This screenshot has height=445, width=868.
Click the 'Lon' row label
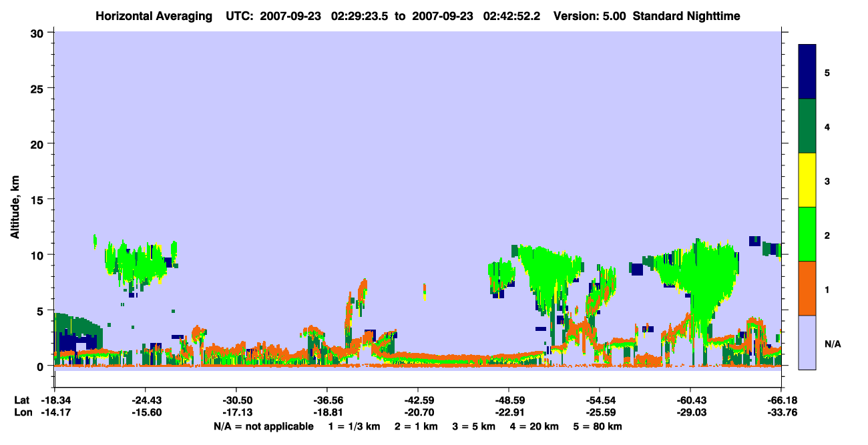pyautogui.click(x=22, y=413)
